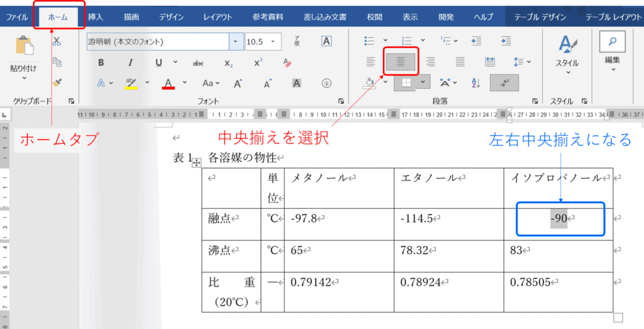Open the font name dropdown
The width and height of the screenshot is (644, 329).
(x=236, y=42)
